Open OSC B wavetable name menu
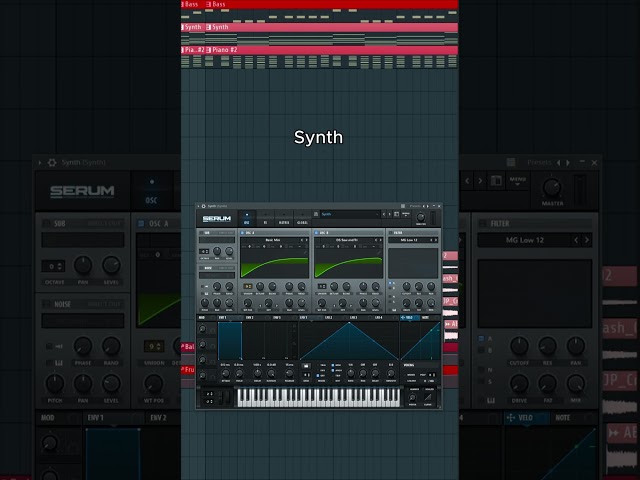Screen dimensions: 640x480 347,240
